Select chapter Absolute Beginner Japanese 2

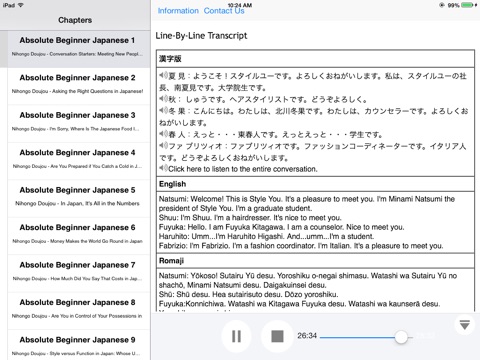tap(79, 86)
